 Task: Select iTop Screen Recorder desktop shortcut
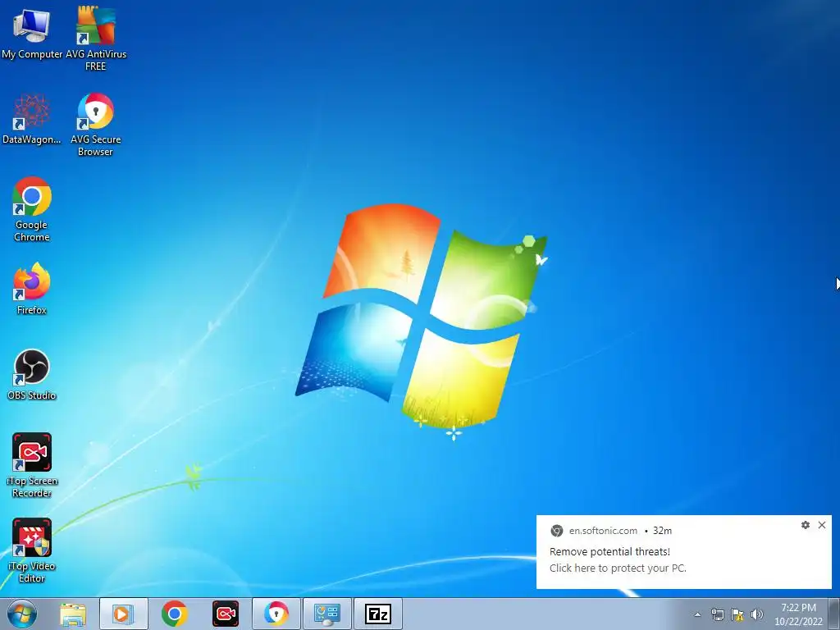(x=32, y=465)
